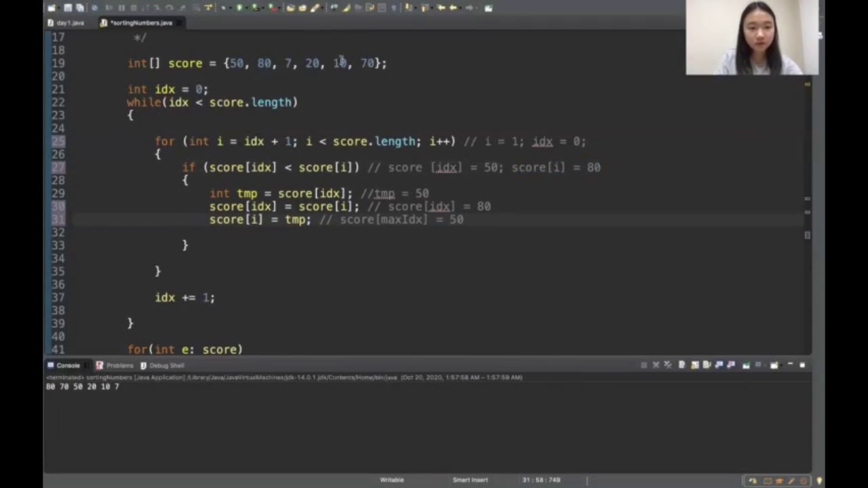Click the Remove Launch X icon in Console
The height and width of the screenshot is (488, 868).
click(656, 365)
